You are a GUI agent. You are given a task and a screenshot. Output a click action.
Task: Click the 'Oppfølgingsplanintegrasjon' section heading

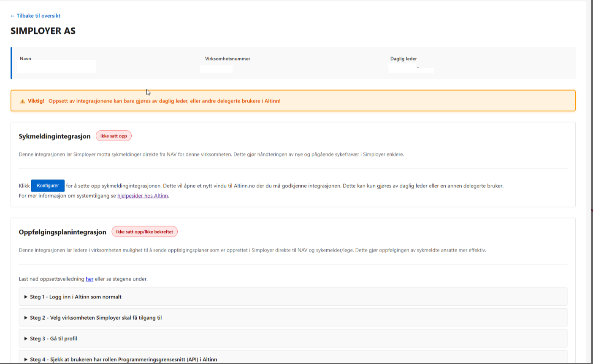click(x=62, y=232)
